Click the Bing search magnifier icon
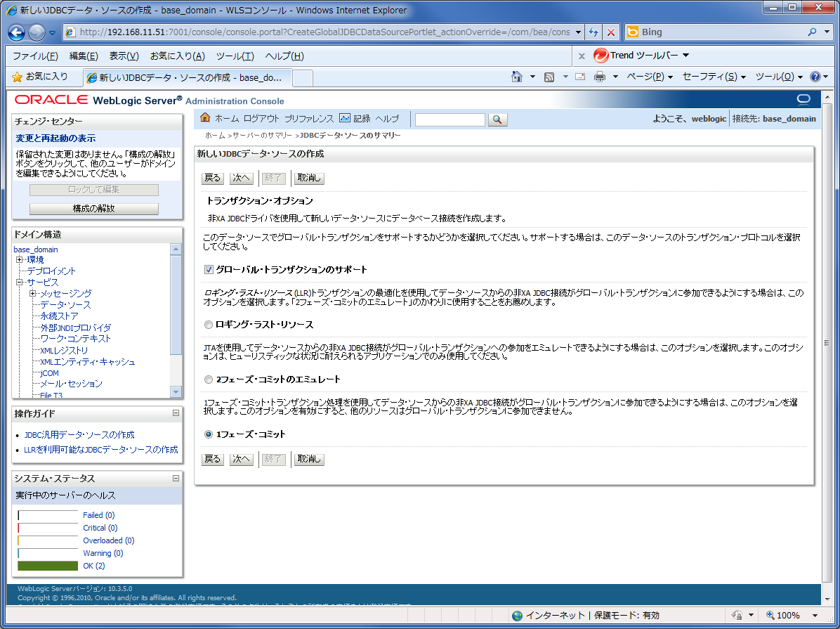 (x=813, y=32)
